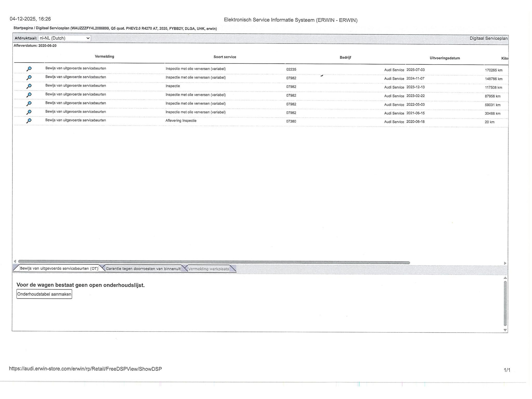Click the Soort service column header
This screenshot has width=532, height=399.
coord(225,57)
